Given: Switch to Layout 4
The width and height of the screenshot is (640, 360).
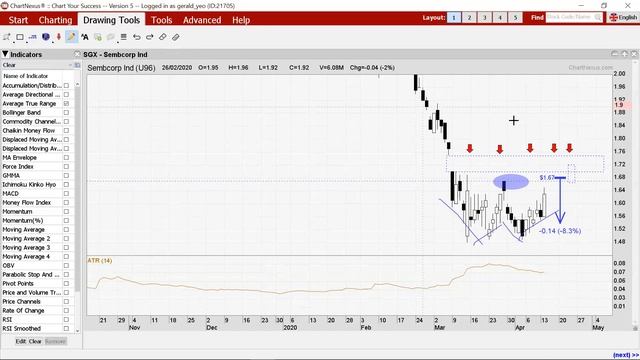Looking at the screenshot, I should pos(500,18).
